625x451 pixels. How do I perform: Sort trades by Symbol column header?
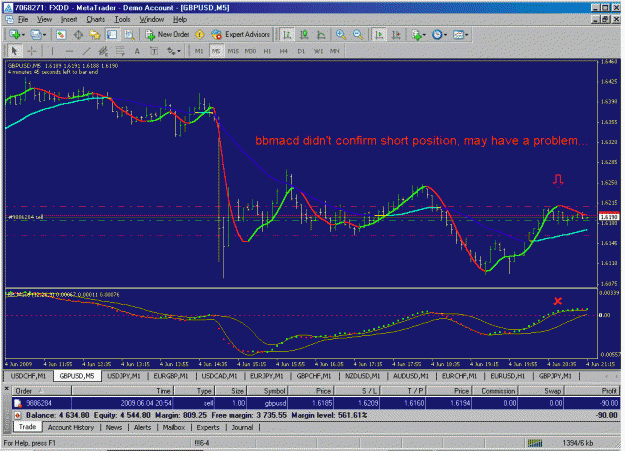coord(268,391)
